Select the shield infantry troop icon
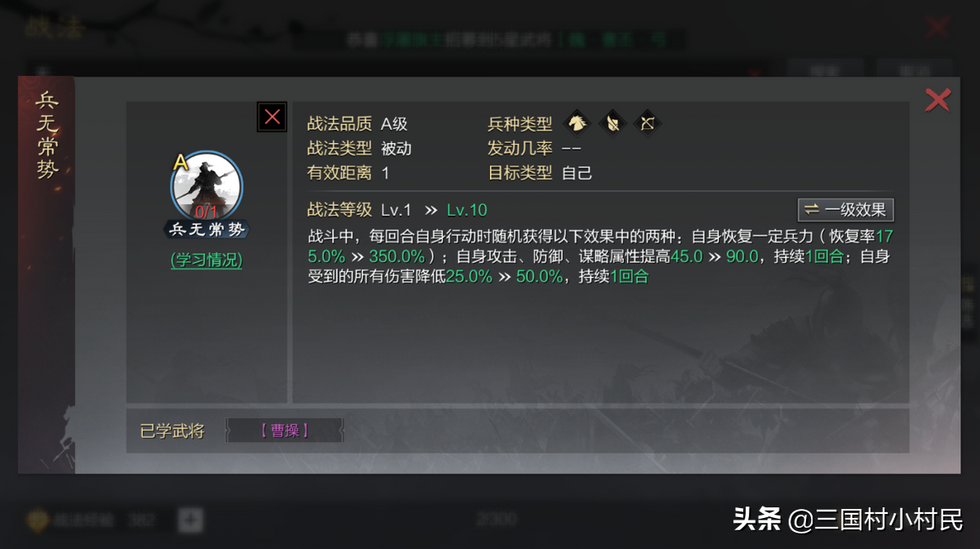 tap(612, 123)
